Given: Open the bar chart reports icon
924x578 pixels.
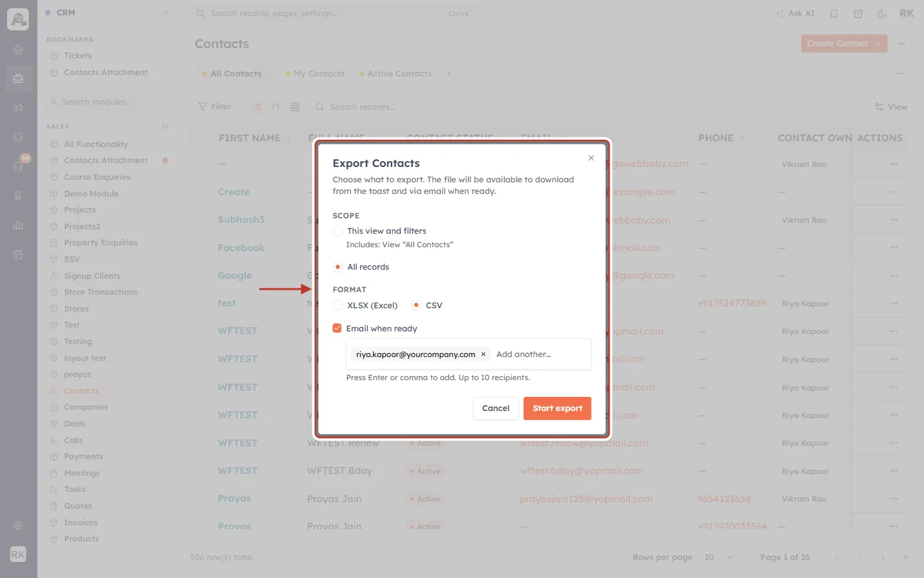Looking at the screenshot, I should click(x=18, y=225).
